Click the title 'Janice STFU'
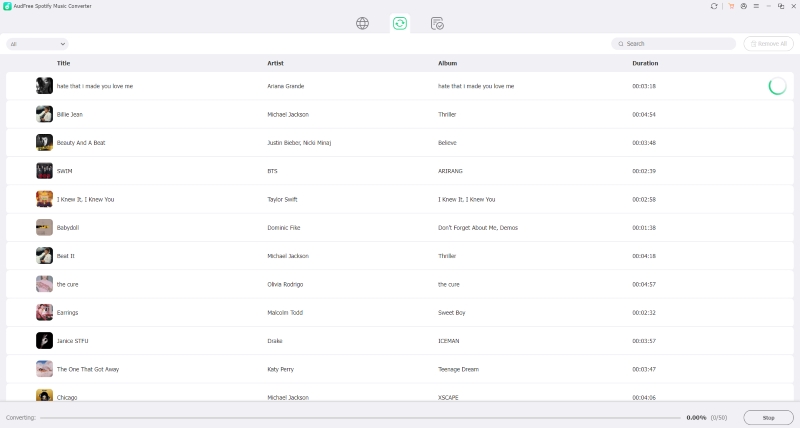The image size is (800, 428). tap(72, 341)
